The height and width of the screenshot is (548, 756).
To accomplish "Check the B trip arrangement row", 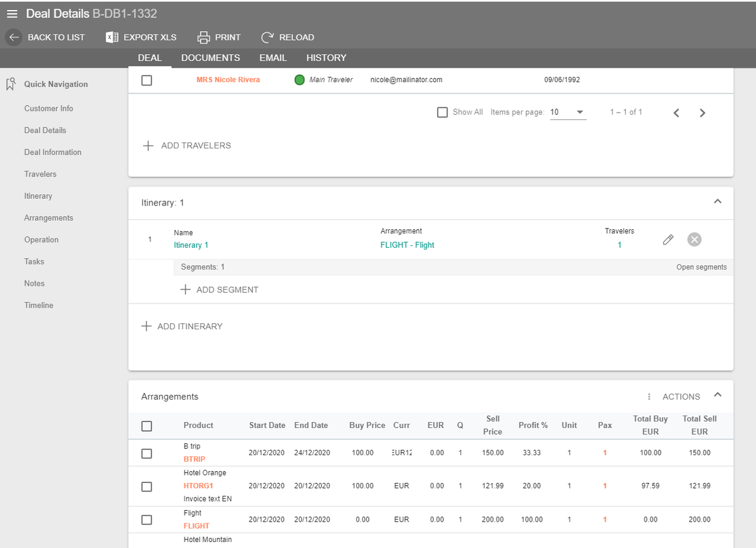I will [147, 453].
